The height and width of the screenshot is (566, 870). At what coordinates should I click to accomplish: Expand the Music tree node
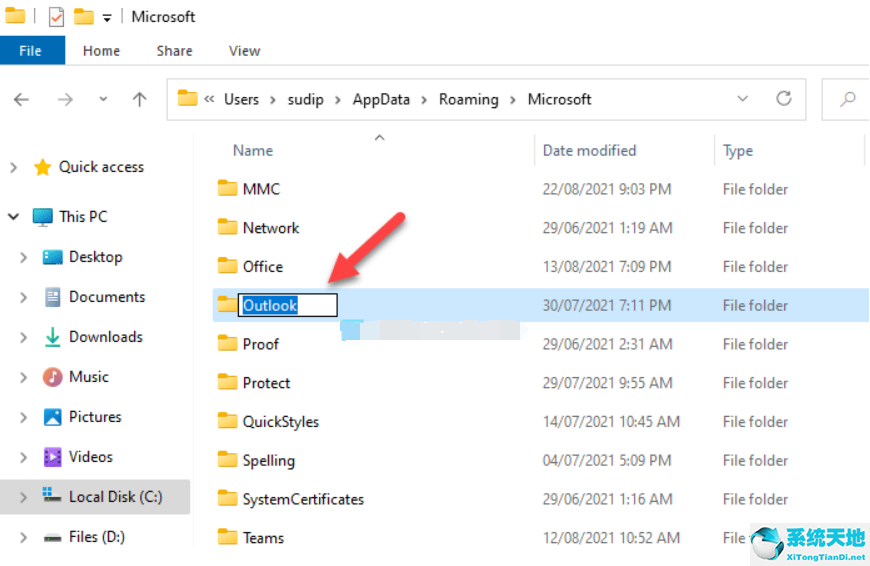click(x=23, y=377)
